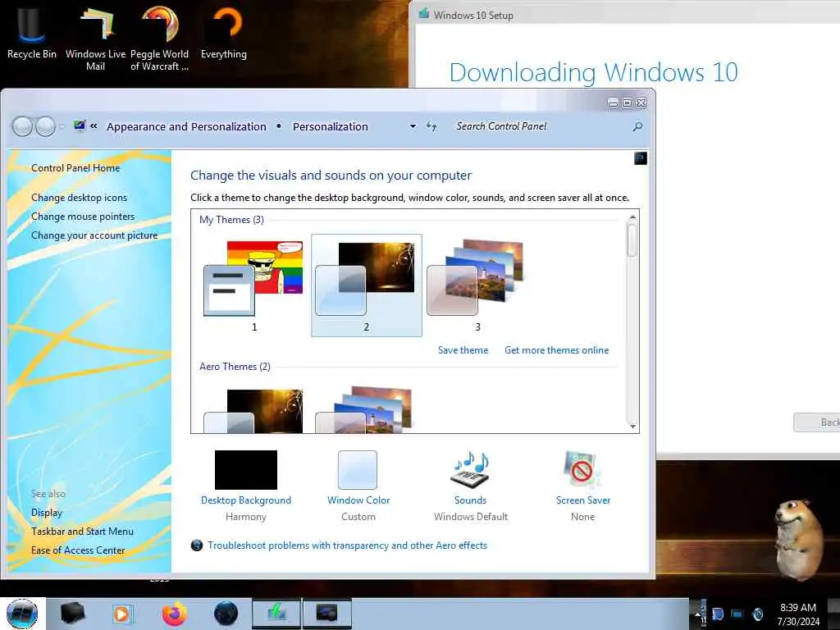Open Change desktop icons link
The image size is (840, 630).
click(80, 197)
